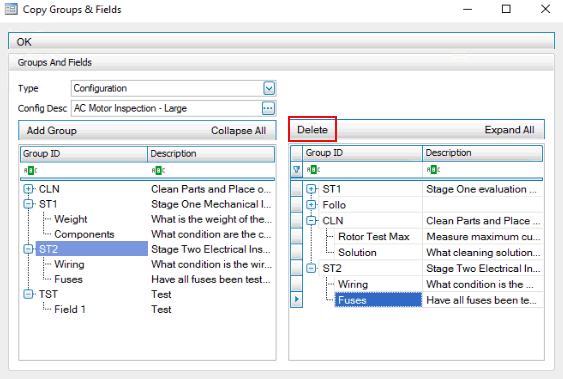The image size is (563, 379).
Task: Collapse the ST1 group in left tree
Action: [x=28, y=204]
